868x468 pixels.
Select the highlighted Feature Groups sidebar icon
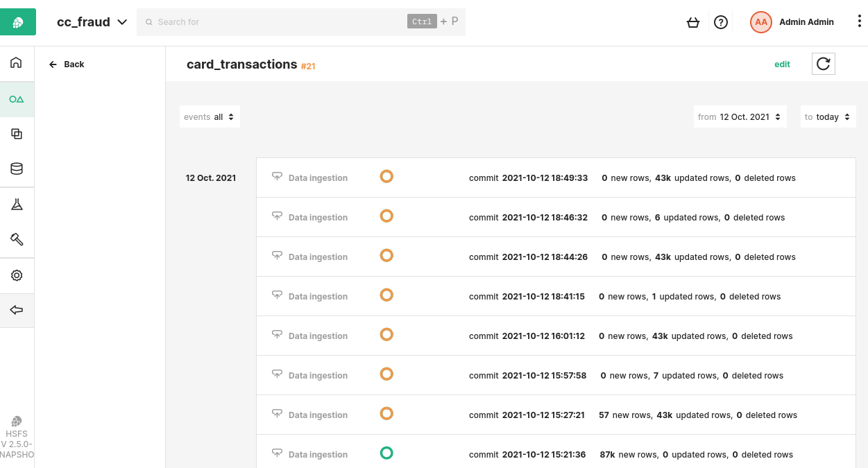pyautogui.click(x=16, y=98)
